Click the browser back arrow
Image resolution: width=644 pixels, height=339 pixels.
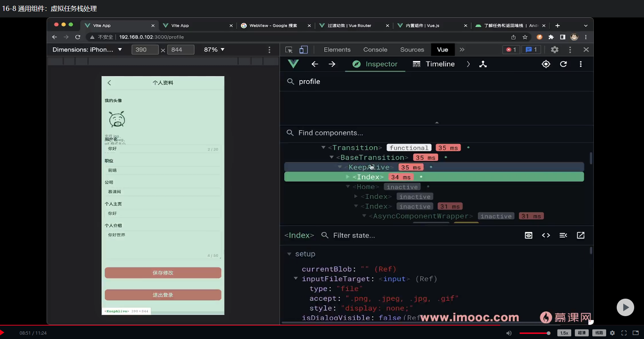[x=55, y=37]
